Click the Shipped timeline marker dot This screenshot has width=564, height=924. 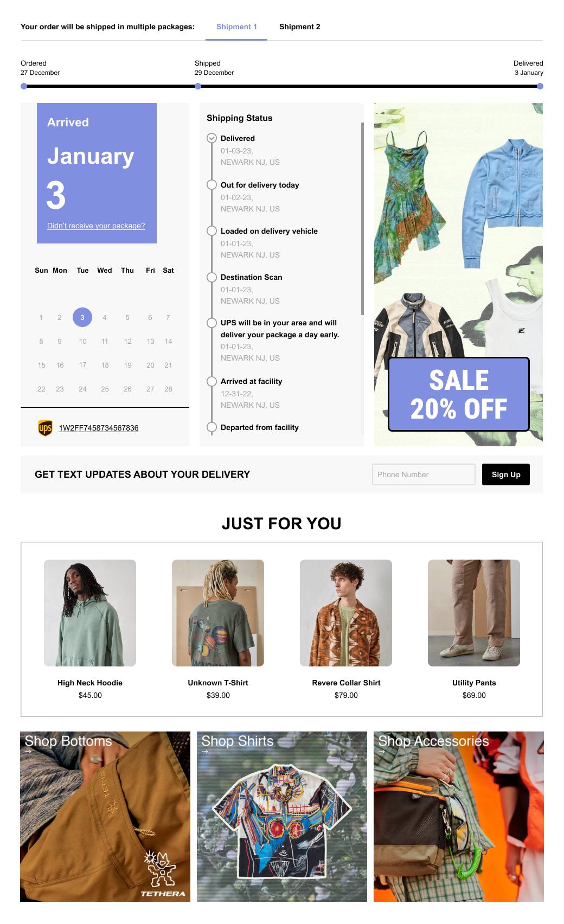click(198, 86)
